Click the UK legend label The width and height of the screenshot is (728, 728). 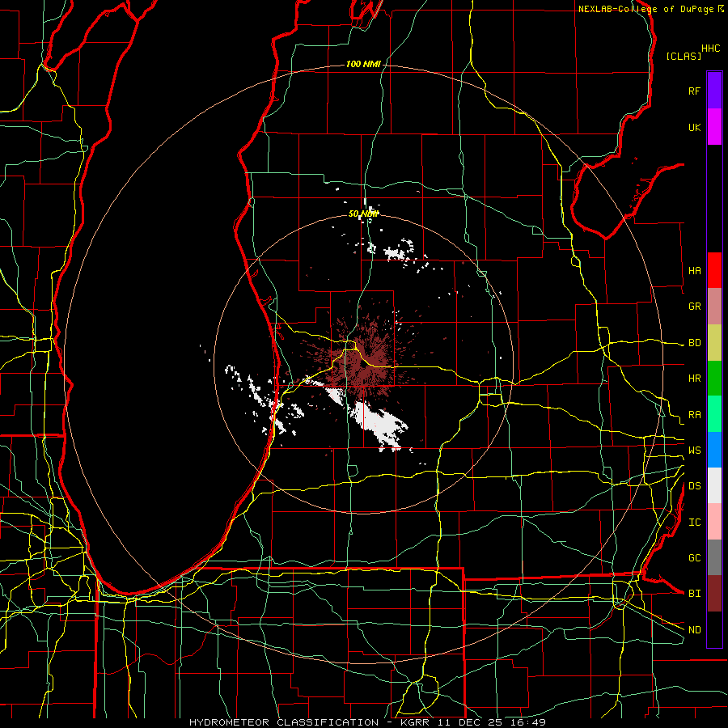[694, 127]
